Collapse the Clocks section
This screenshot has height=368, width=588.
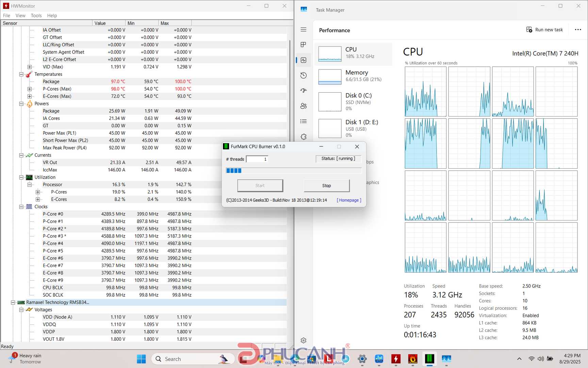(21, 206)
